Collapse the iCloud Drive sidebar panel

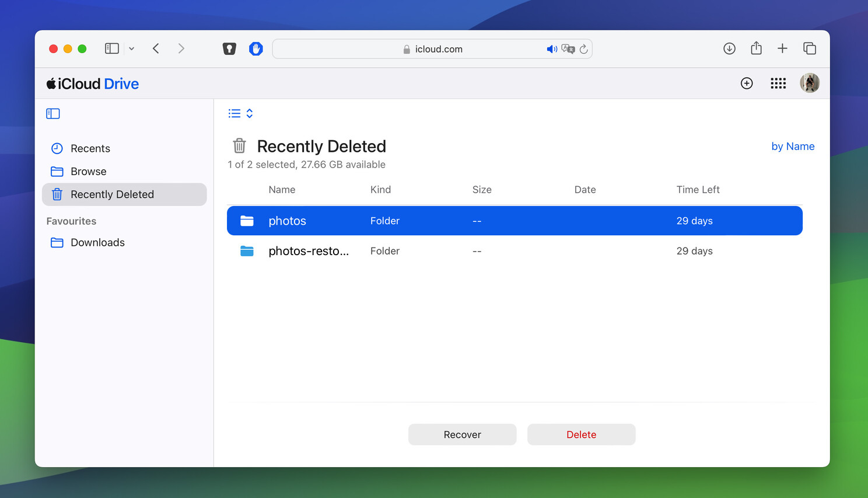(x=53, y=113)
